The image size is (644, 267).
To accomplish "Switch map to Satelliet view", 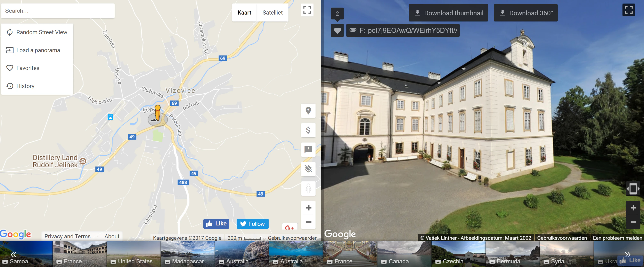I will [272, 12].
